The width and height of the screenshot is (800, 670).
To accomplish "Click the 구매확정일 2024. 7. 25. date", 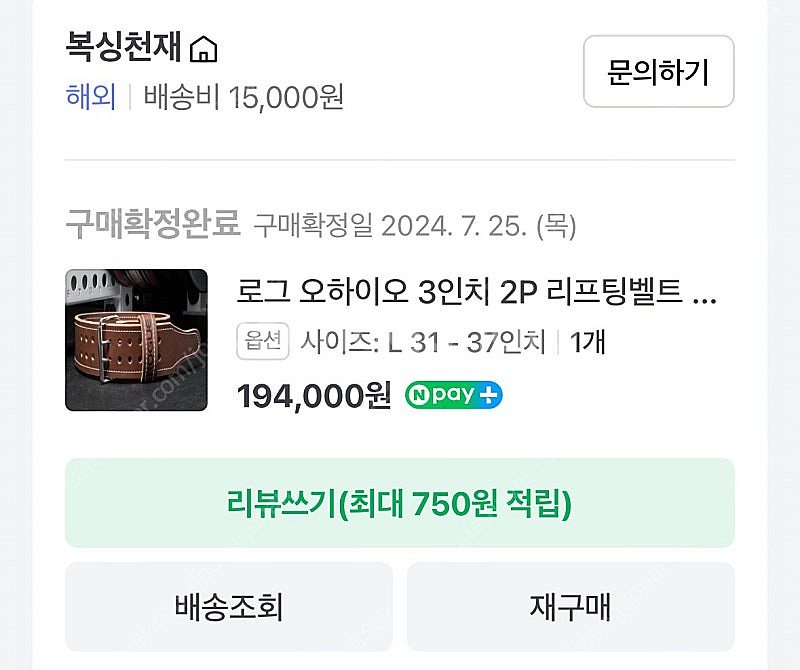I will point(414,225).
